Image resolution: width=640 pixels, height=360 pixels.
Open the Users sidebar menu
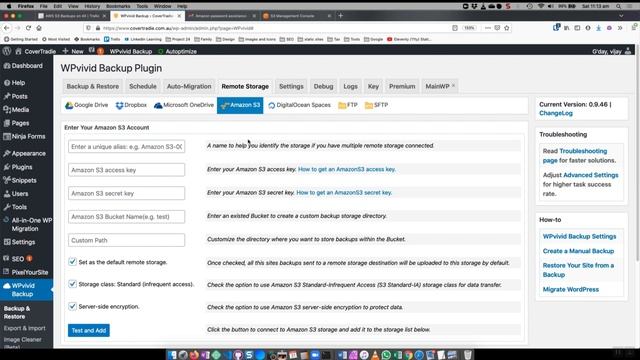[x=16, y=193]
